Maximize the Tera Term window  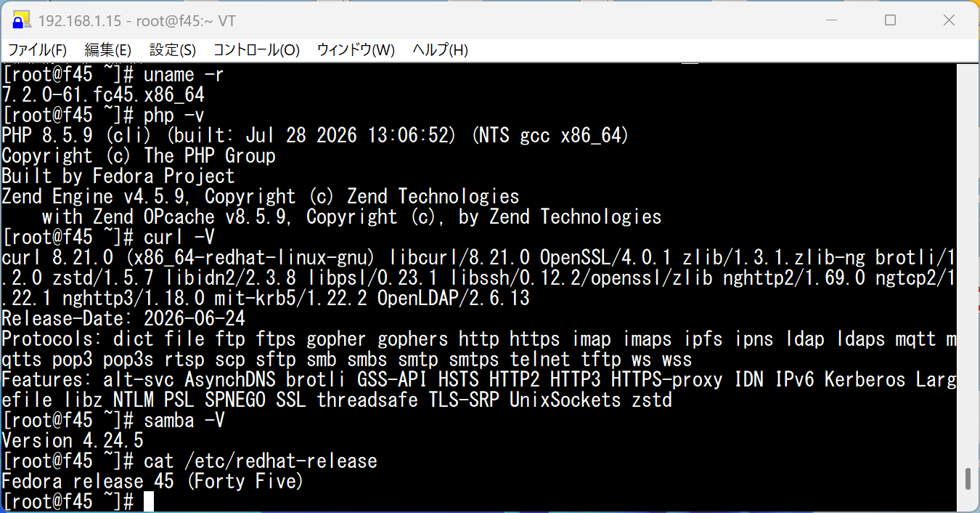click(x=890, y=20)
